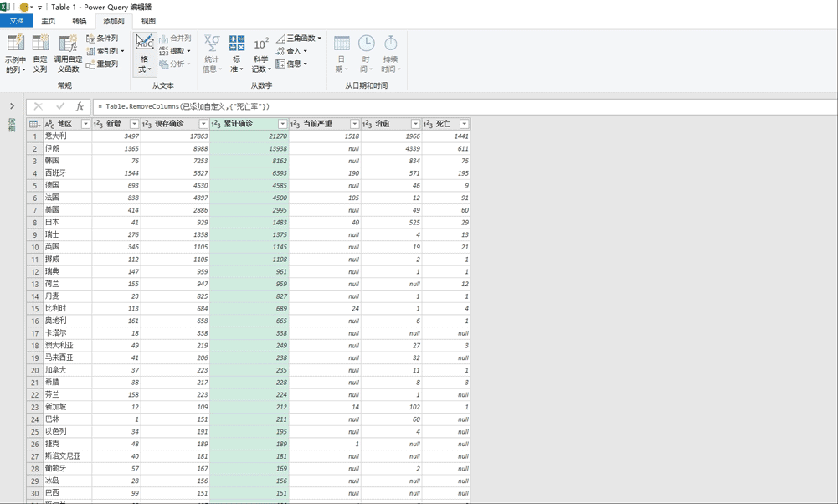Open filter dropdown for 现存确诊 column

[203, 124]
